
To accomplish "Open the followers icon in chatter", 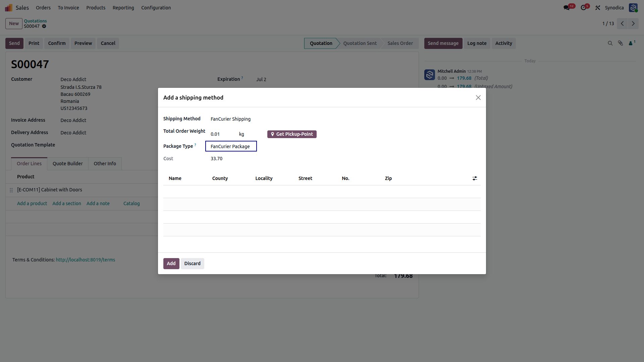I will pyautogui.click(x=632, y=43).
